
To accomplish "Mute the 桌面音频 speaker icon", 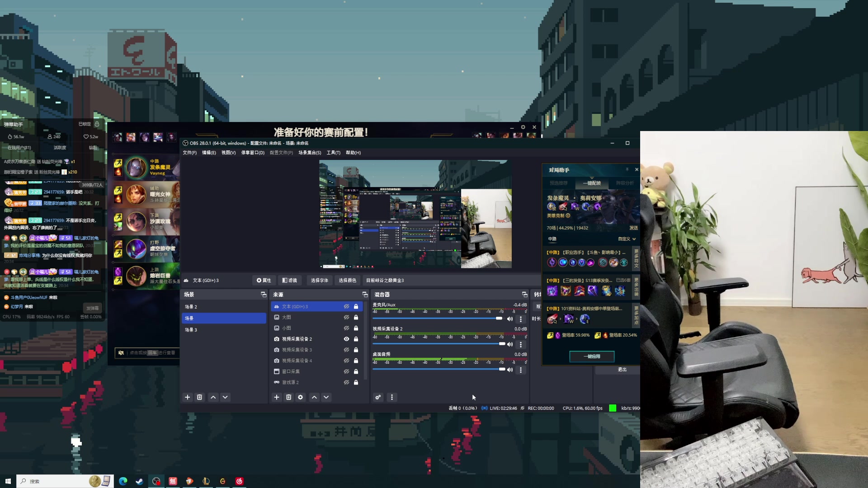I will pyautogui.click(x=510, y=370).
